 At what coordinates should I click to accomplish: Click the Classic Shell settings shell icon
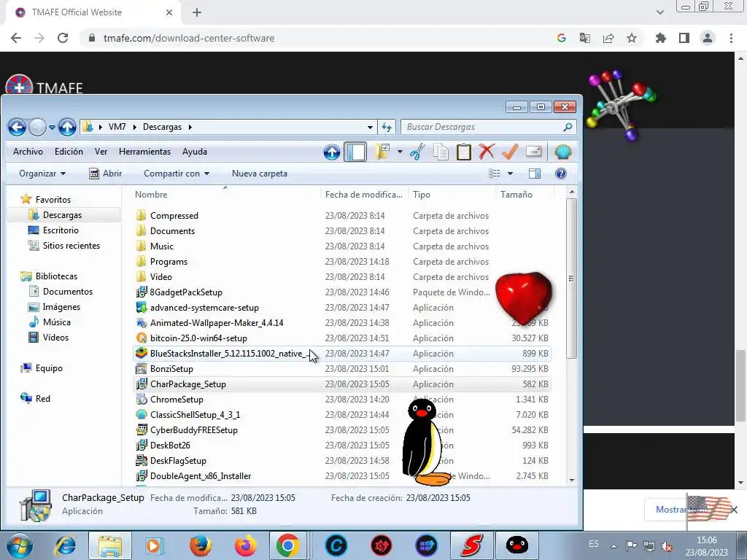click(562, 152)
